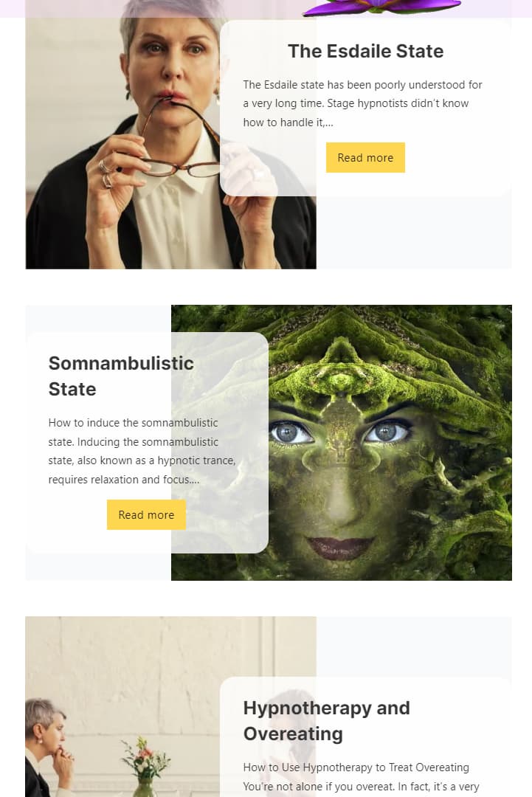Click the dark red lips on the mossy face
Image resolution: width=532 pixels, height=797 pixels.
(341, 548)
